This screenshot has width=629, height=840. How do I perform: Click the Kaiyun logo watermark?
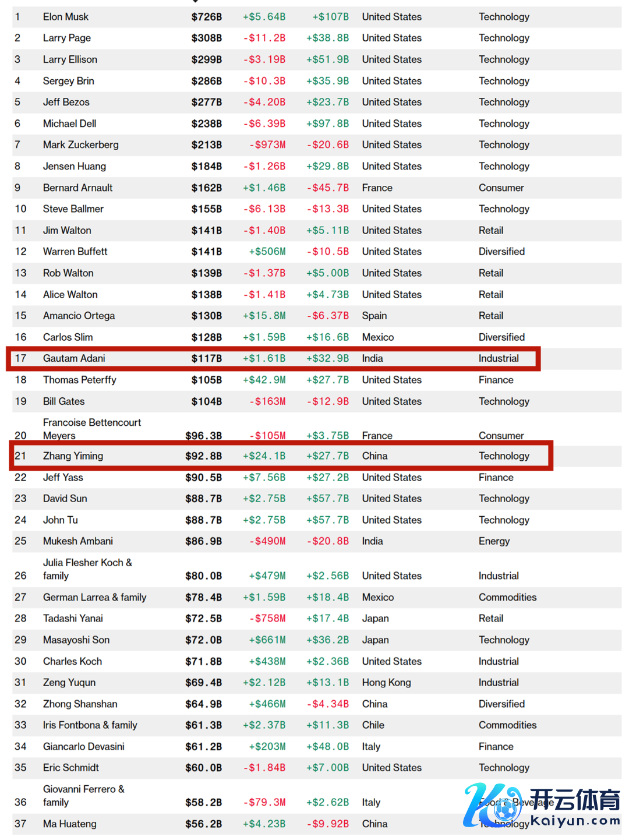click(x=542, y=806)
